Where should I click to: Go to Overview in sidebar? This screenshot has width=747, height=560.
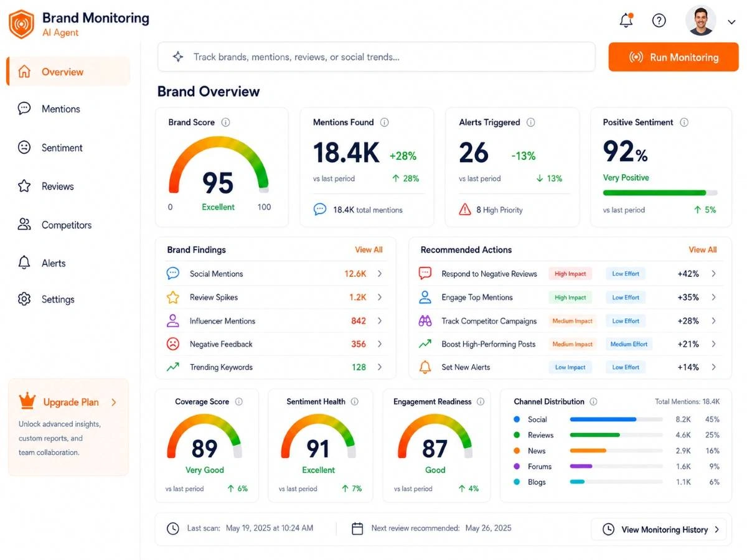[x=68, y=72]
